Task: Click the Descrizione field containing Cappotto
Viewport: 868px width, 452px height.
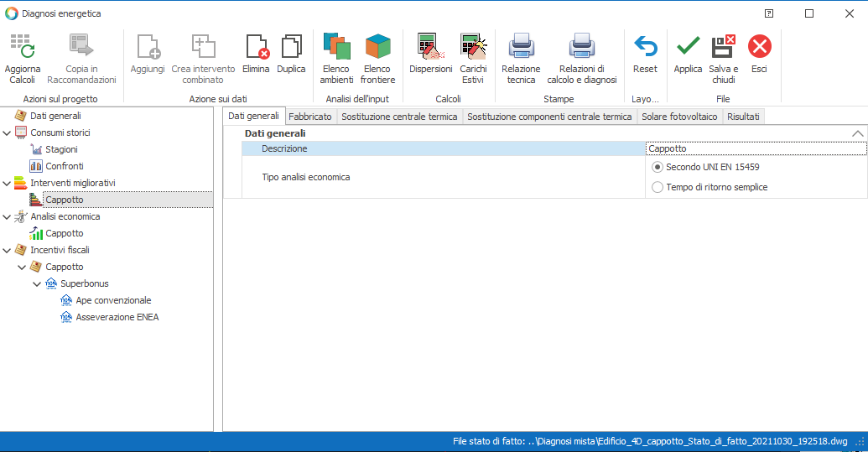Action: [755, 148]
